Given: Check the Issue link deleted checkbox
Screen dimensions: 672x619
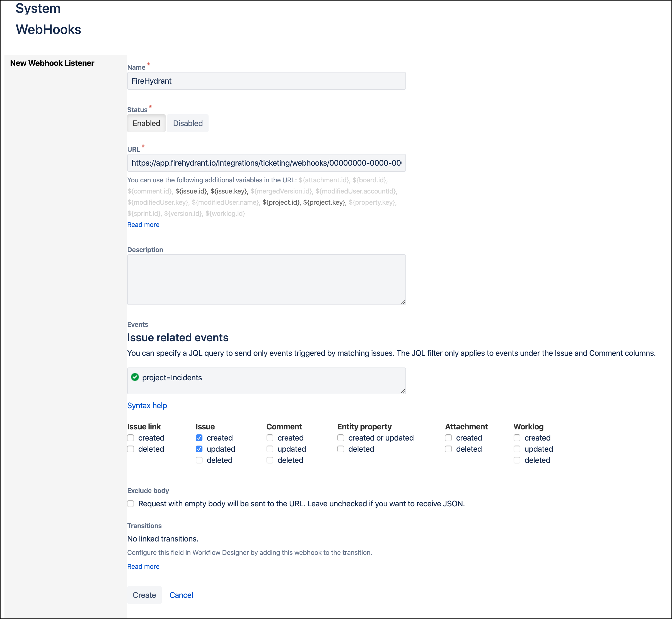Looking at the screenshot, I should 131,449.
